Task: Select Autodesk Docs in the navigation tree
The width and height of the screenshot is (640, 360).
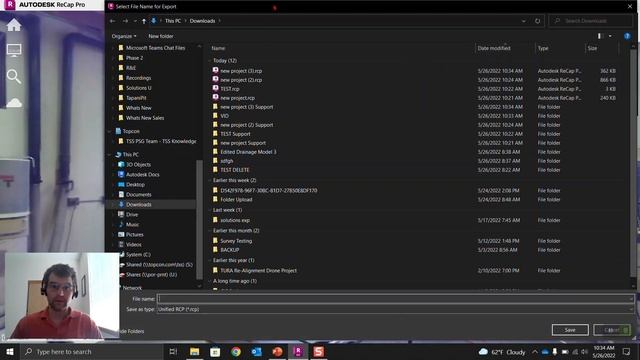Action: click(142, 174)
